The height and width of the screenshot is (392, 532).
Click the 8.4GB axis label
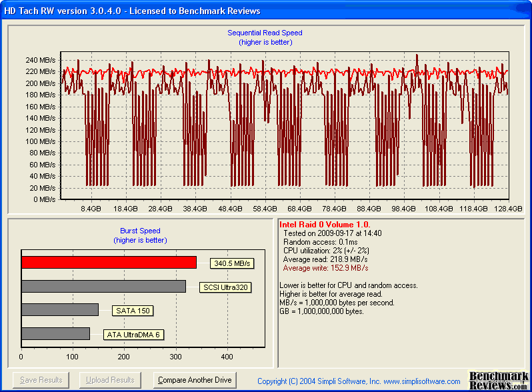pos(91,209)
